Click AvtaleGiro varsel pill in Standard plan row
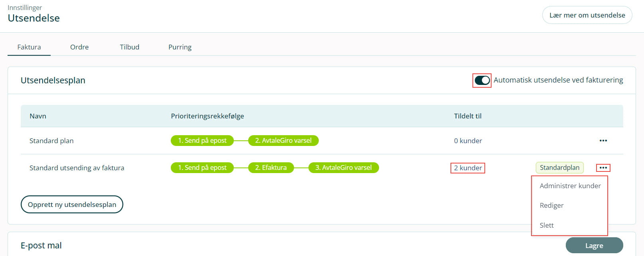This screenshot has height=256, width=644. (283, 140)
